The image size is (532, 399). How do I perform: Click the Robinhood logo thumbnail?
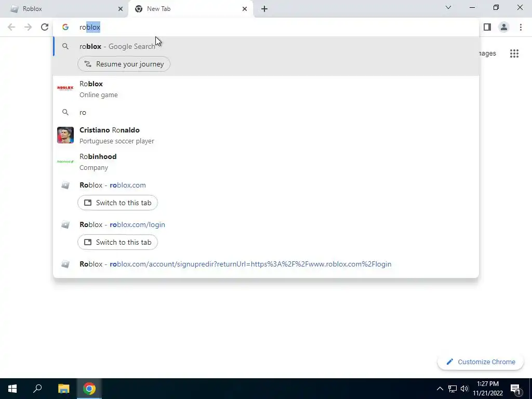(65, 162)
